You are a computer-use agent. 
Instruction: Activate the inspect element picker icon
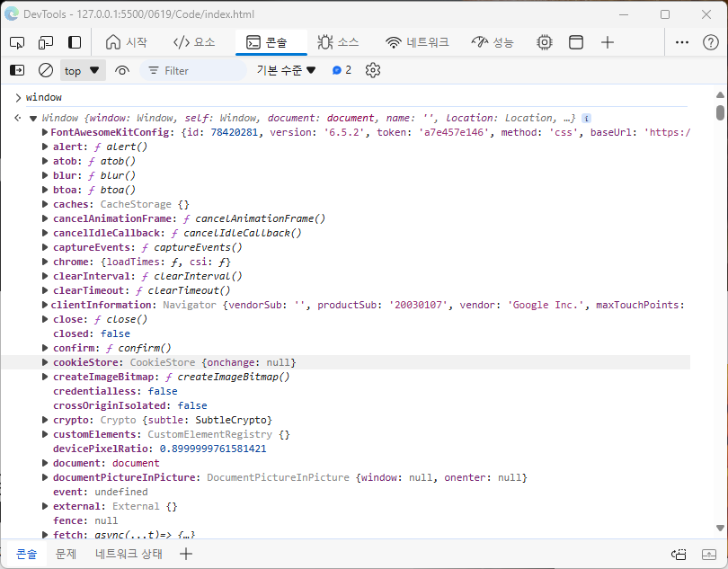[x=17, y=43]
